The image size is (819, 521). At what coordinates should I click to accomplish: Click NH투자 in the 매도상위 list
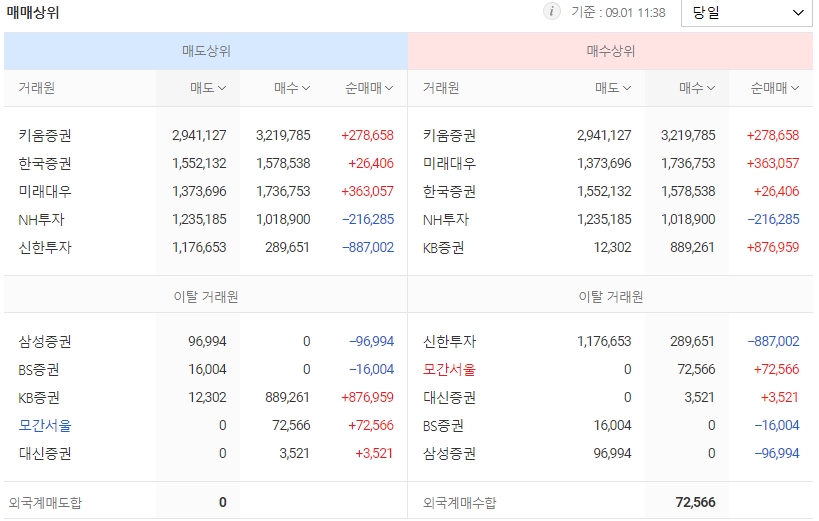pos(41,219)
